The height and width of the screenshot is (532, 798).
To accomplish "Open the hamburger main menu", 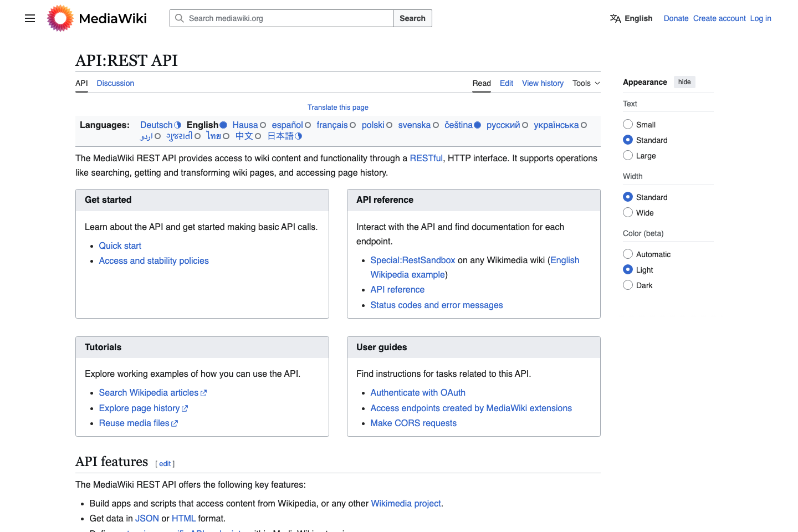I will (x=29, y=18).
